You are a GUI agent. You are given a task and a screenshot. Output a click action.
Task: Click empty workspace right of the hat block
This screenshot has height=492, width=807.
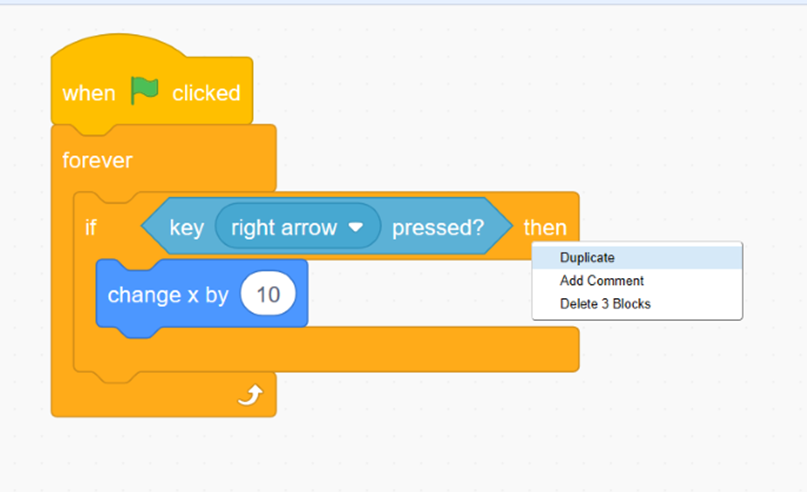450,90
